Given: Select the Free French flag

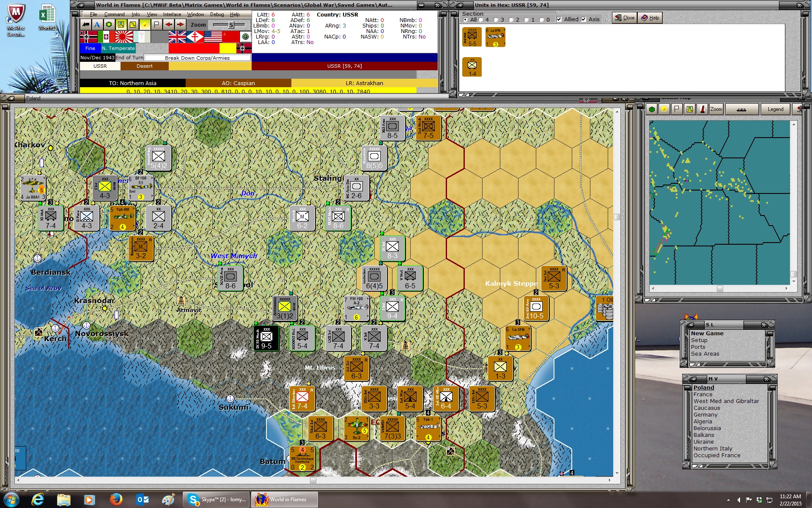Looking at the screenshot, I should point(195,37).
